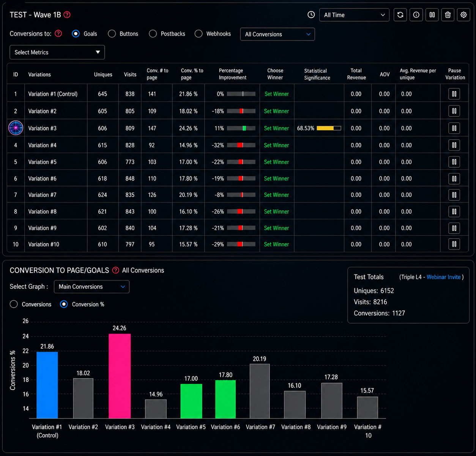Select the Webhooks radio button
The image size is (476, 456).
[x=199, y=34]
